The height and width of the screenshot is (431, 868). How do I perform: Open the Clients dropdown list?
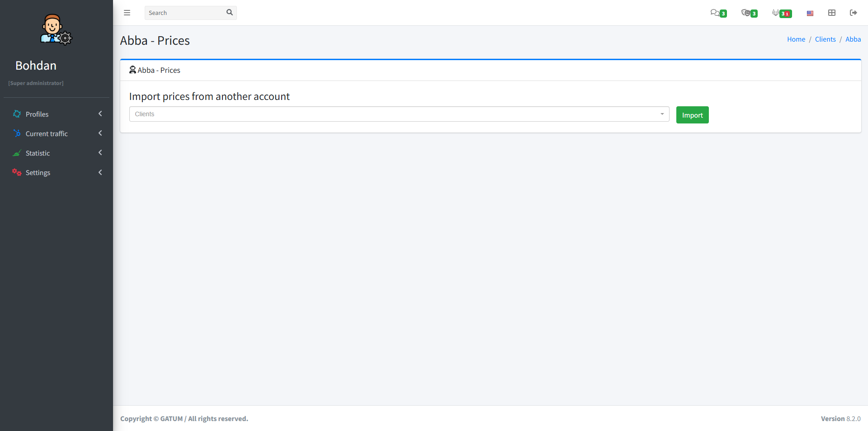point(399,114)
